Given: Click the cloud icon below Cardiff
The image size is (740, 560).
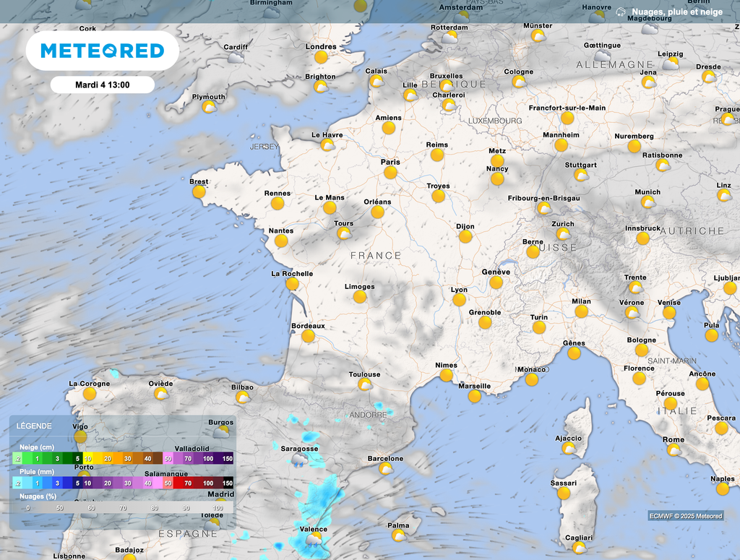Looking at the screenshot, I should tap(235, 58).
